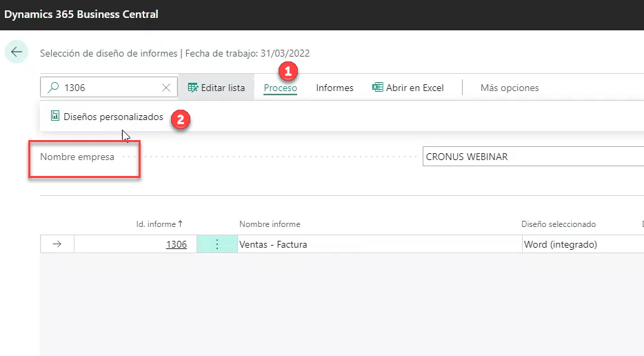
Task: Click the magnifier icon in search box
Action: coord(53,88)
